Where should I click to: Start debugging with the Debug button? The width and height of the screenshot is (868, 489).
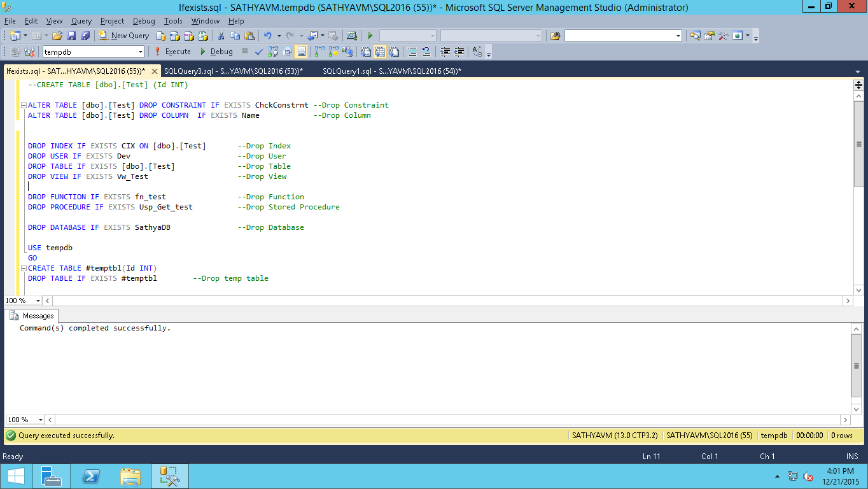(x=221, y=50)
